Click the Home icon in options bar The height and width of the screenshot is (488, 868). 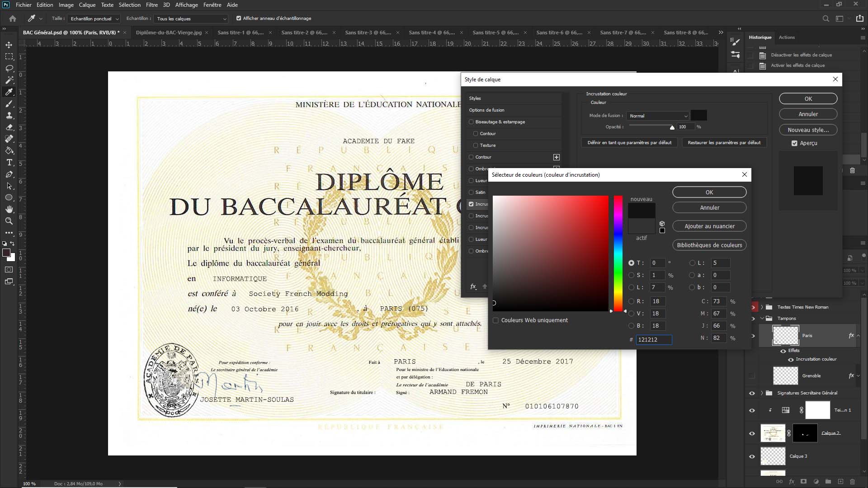tap(13, 19)
